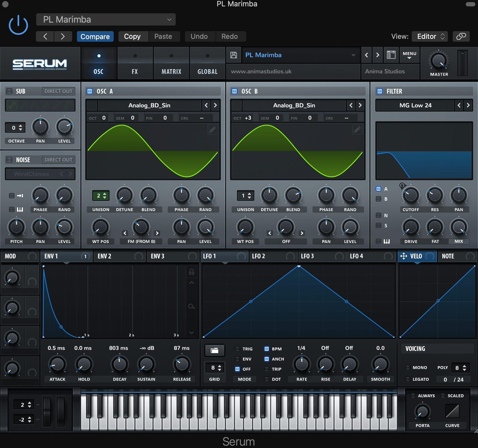The image size is (478, 448).
Task: Click the LFO folder load icon
Action: point(215,350)
